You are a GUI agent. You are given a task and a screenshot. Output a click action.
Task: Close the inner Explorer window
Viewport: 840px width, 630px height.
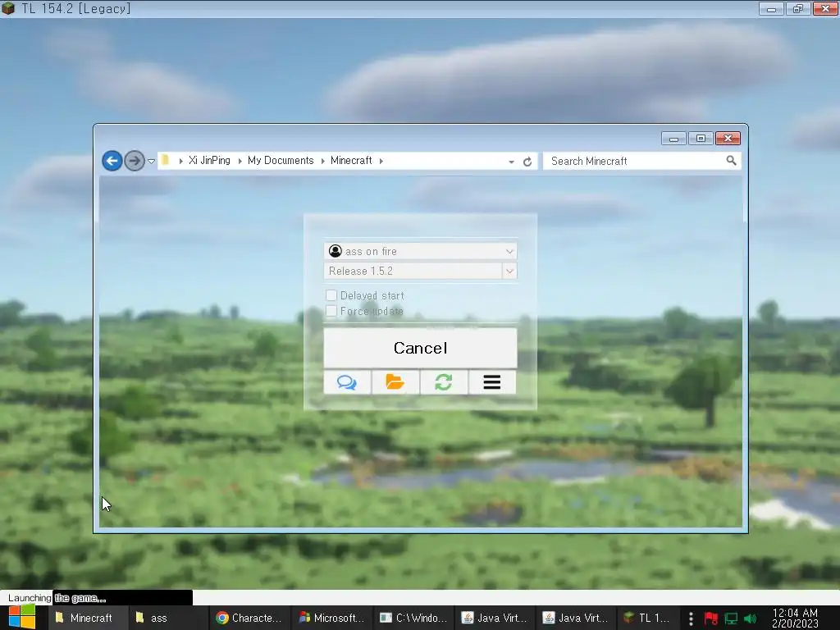tap(728, 139)
